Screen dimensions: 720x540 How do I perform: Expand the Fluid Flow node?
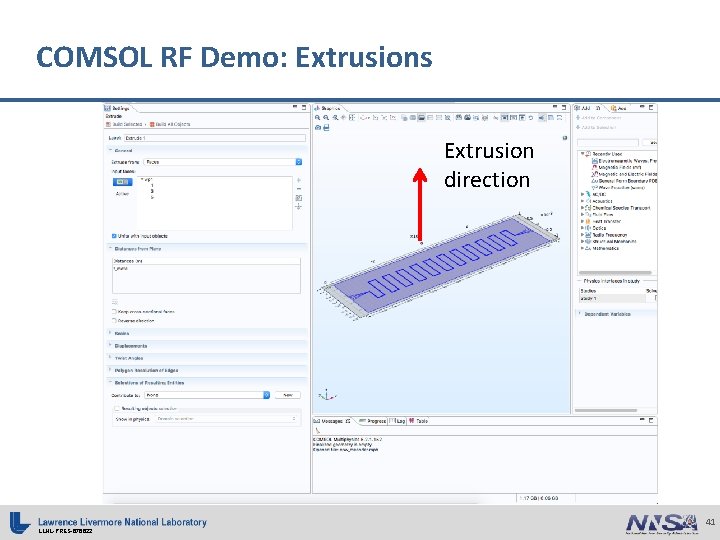583,214
